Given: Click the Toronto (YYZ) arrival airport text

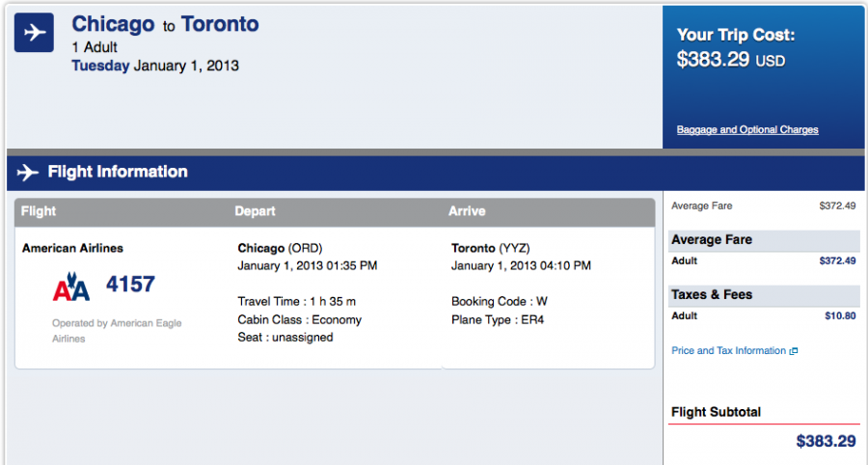Looking at the screenshot, I should 490,248.
